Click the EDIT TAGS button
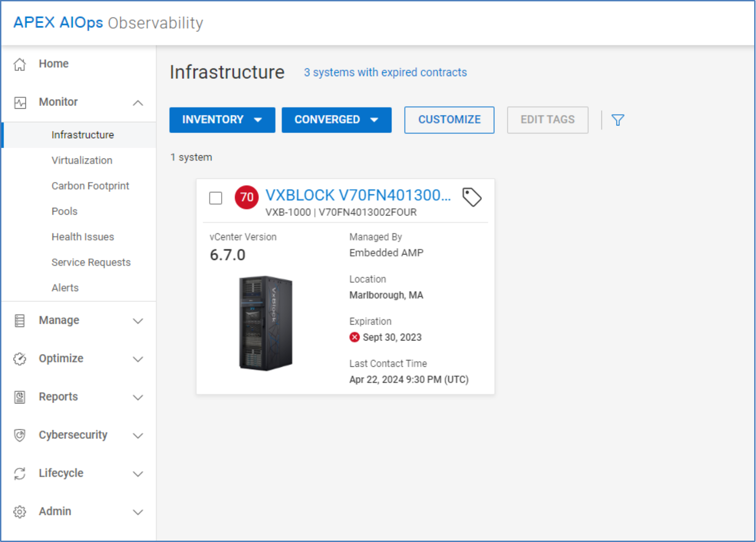 (548, 120)
